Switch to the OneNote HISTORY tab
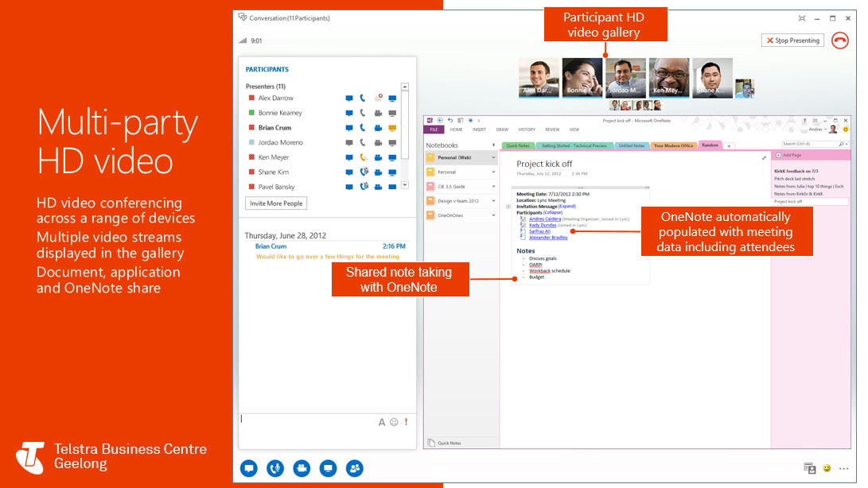This screenshot has width=868, height=488. 527,130
